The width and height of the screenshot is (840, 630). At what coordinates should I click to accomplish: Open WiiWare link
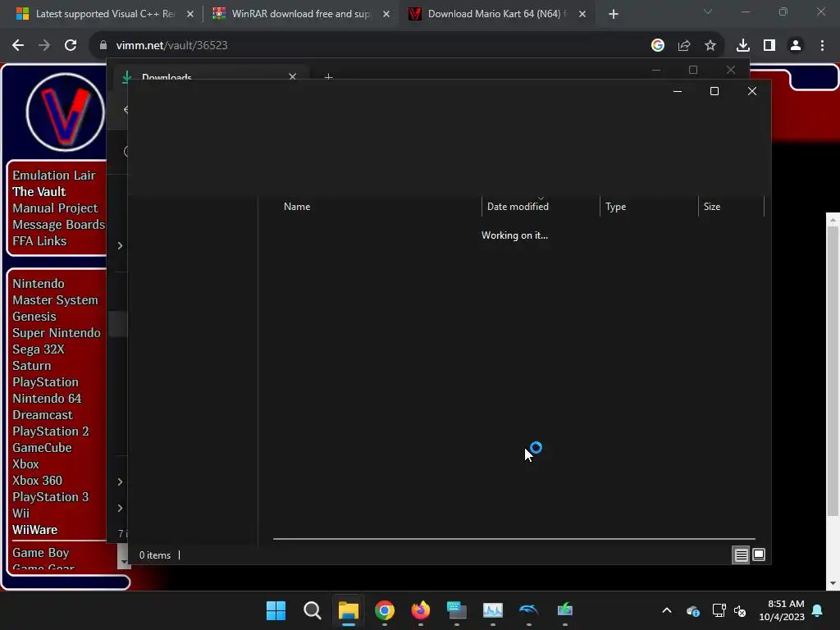pyautogui.click(x=34, y=530)
